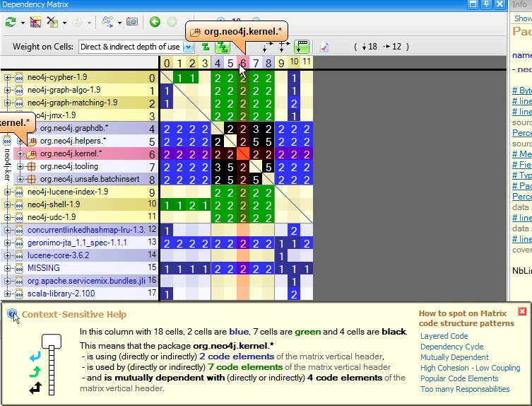Click the jar icon of neo4j-udc-1.9
The height and width of the screenshot is (406, 532).
coord(19,217)
